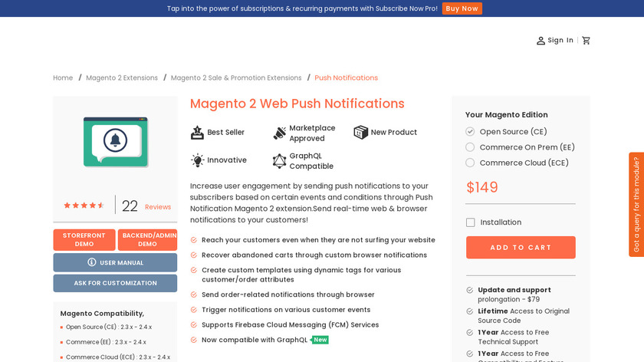Click the Best Seller badge icon
The width and height of the screenshot is (644, 362).
pyautogui.click(x=197, y=133)
